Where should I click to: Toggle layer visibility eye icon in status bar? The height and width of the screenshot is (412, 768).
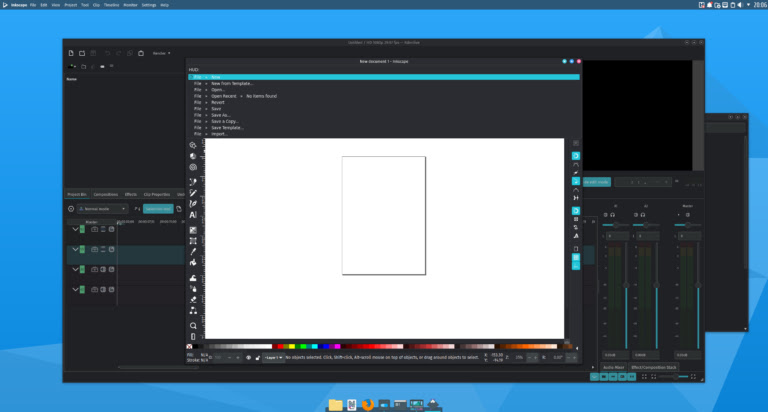[248, 357]
